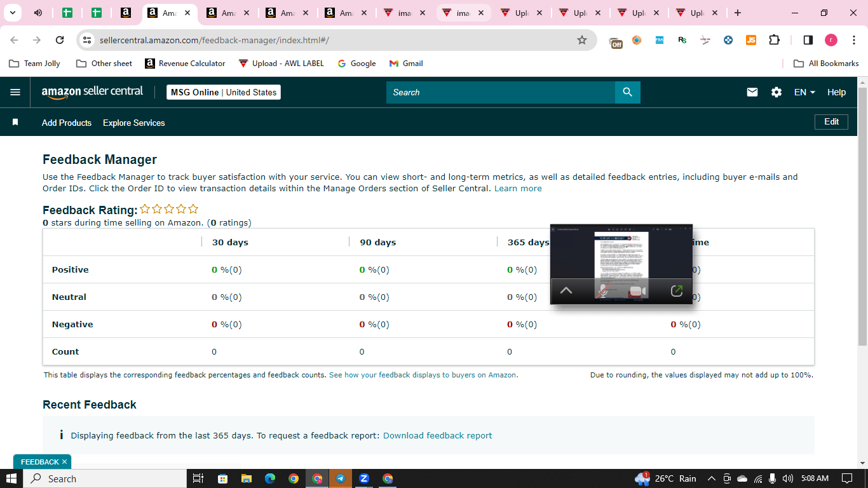Viewport: 868px width, 488px height.
Task: View site information icon in address bar
Action: click(87, 40)
